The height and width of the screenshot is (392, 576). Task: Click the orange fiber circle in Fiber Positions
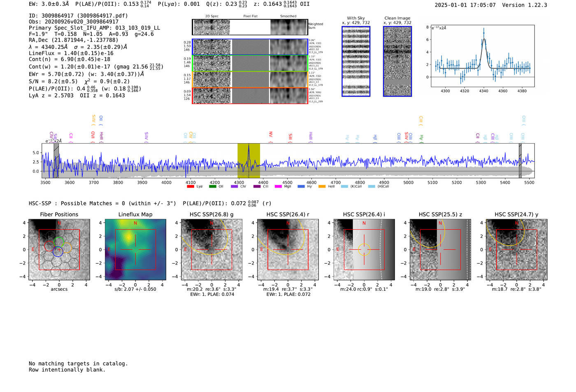point(67,248)
